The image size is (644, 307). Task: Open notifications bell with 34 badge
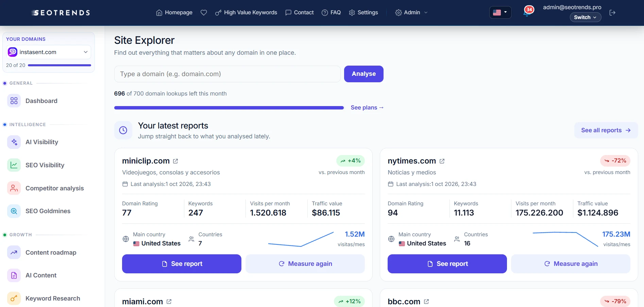pyautogui.click(x=528, y=11)
